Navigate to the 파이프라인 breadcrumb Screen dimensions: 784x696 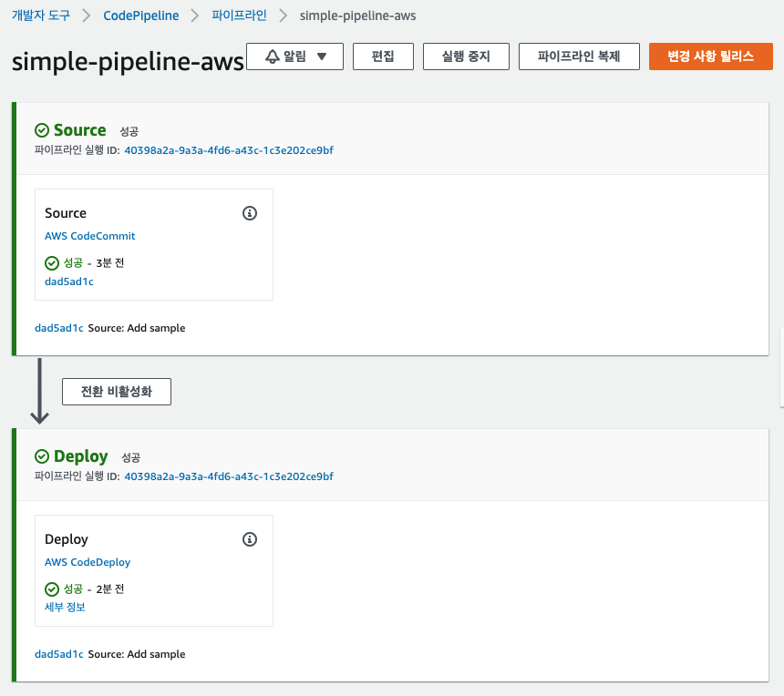tap(239, 15)
